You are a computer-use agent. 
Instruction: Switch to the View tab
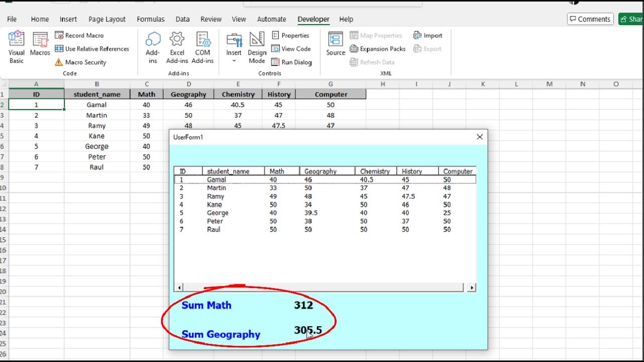point(239,19)
